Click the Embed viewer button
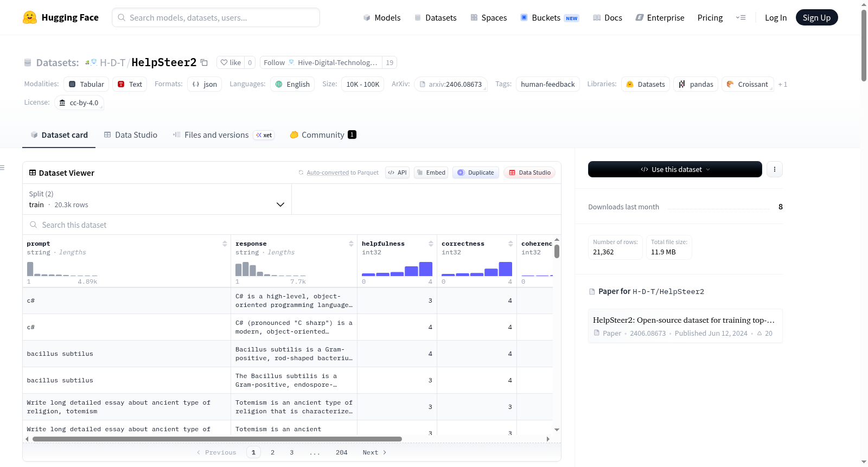Viewport: 868px width, 467px height. pyautogui.click(x=431, y=172)
